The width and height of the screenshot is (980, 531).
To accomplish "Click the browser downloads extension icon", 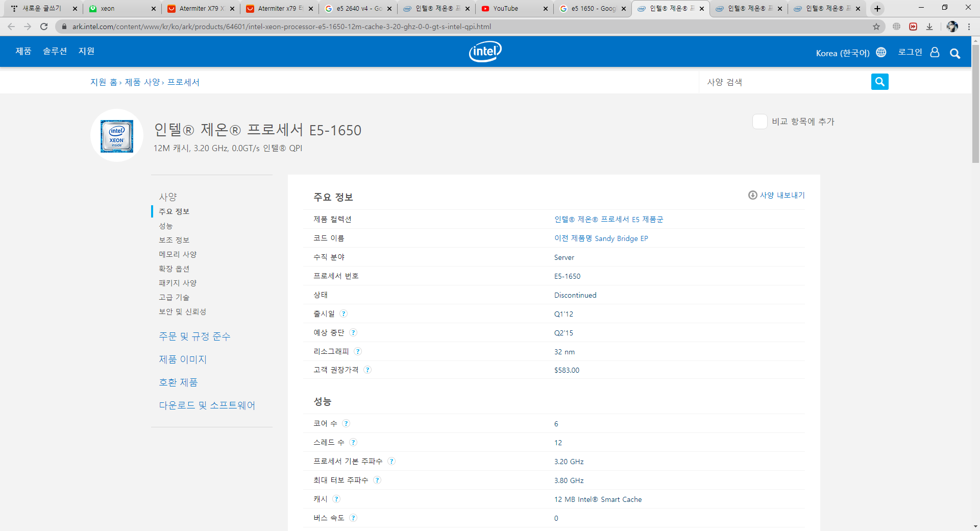I will point(929,27).
